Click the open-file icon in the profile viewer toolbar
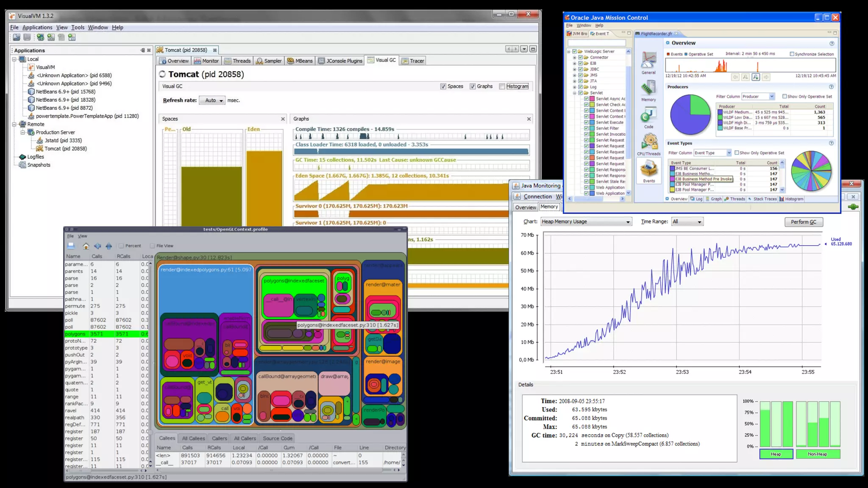The height and width of the screenshot is (488, 868). tap(71, 246)
